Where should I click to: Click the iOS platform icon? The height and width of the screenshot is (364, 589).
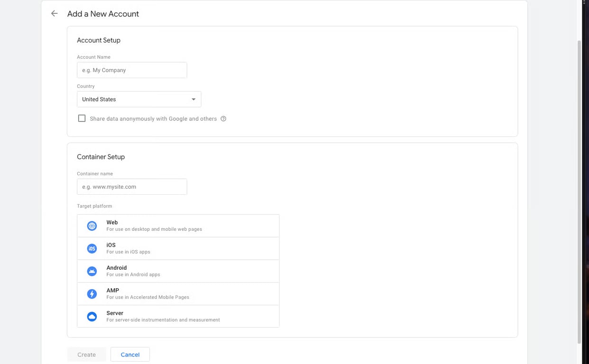click(x=92, y=248)
